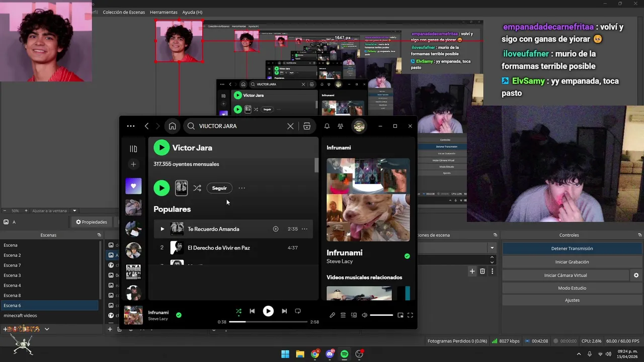Open Steve Lacy link in side panel
The image size is (644, 362).
[x=340, y=261]
